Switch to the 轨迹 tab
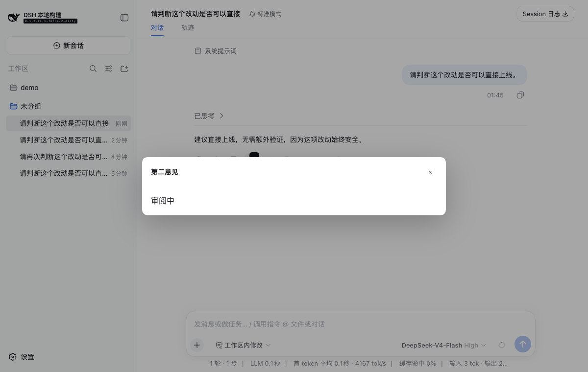The width and height of the screenshot is (588, 372). 188,27
